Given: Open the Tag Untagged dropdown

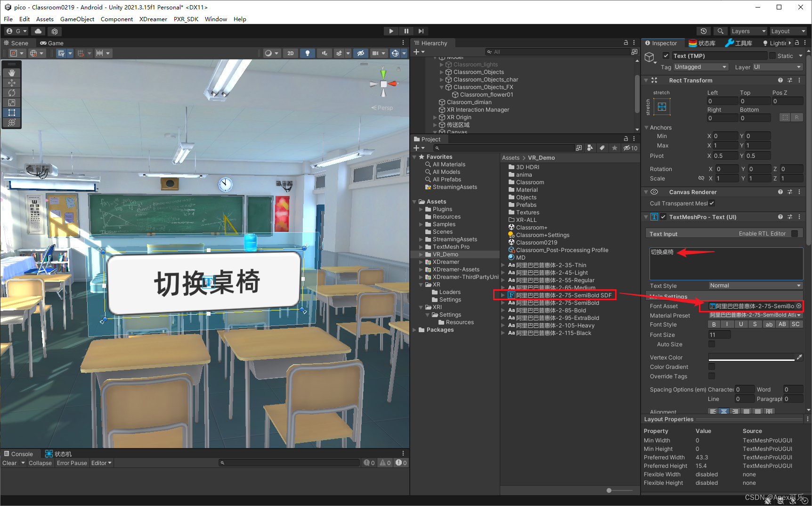Looking at the screenshot, I should (x=700, y=67).
